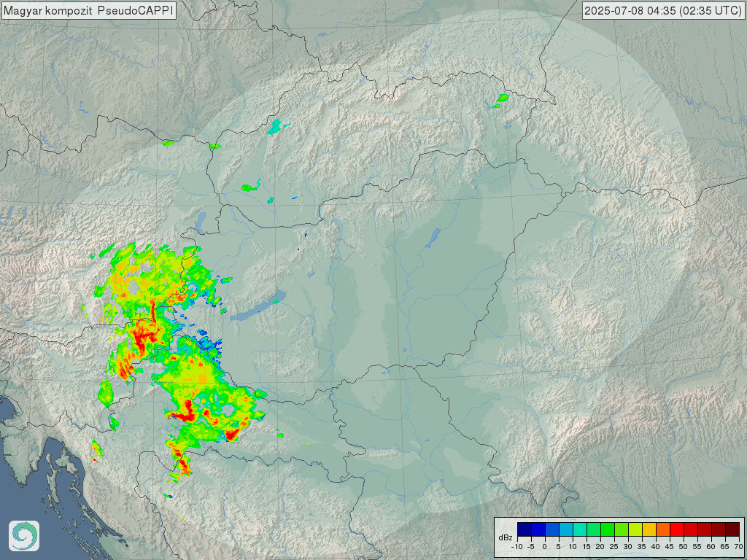Pick the dark red swatch for 55 to 60 dBz
Screen dimensions: 747x560
coord(705,529)
